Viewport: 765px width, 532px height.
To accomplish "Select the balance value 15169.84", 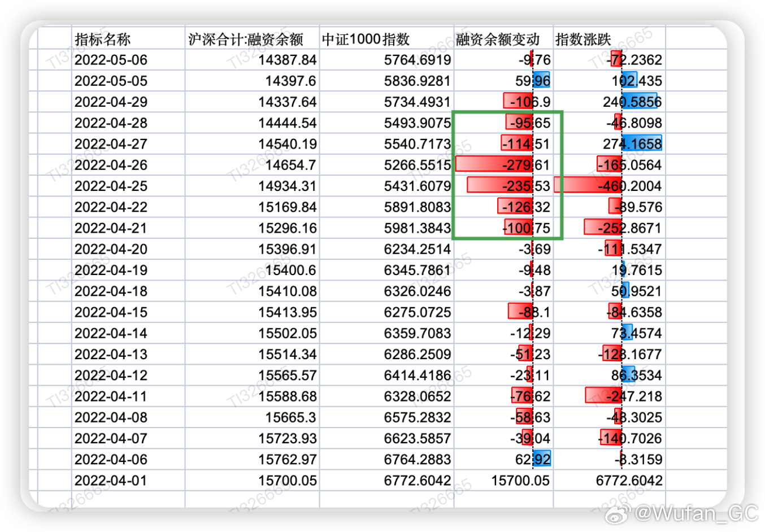I will pos(252,207).
